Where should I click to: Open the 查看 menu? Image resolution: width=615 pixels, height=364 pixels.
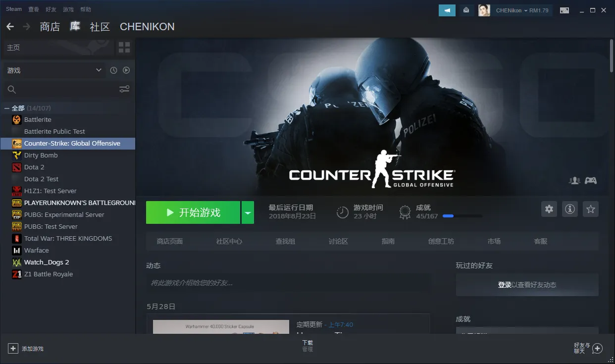(33, 9)
